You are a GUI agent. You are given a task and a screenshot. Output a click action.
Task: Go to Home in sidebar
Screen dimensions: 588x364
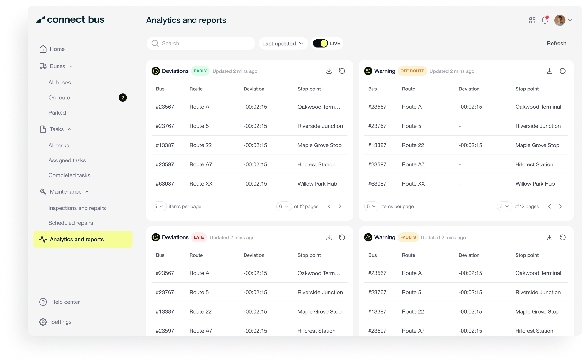(52, 49)
